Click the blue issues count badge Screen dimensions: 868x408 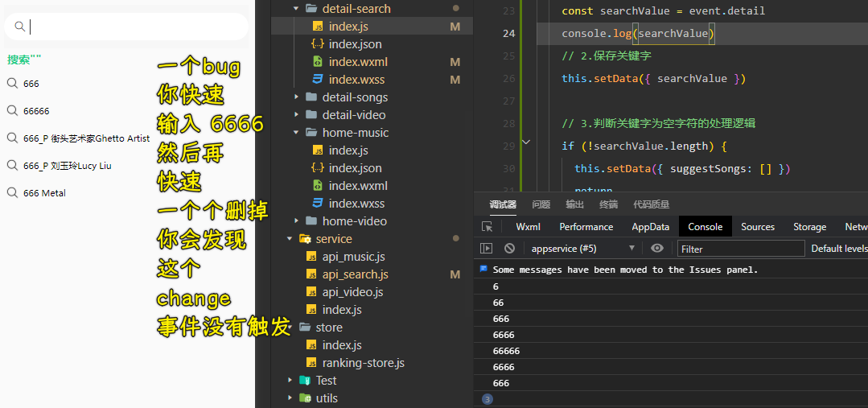coord(487,399)
